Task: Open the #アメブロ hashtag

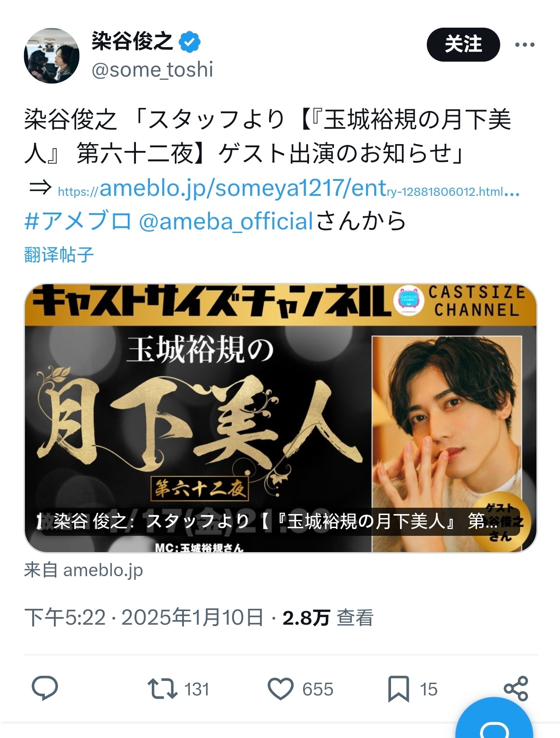Action: click(77, 222)
